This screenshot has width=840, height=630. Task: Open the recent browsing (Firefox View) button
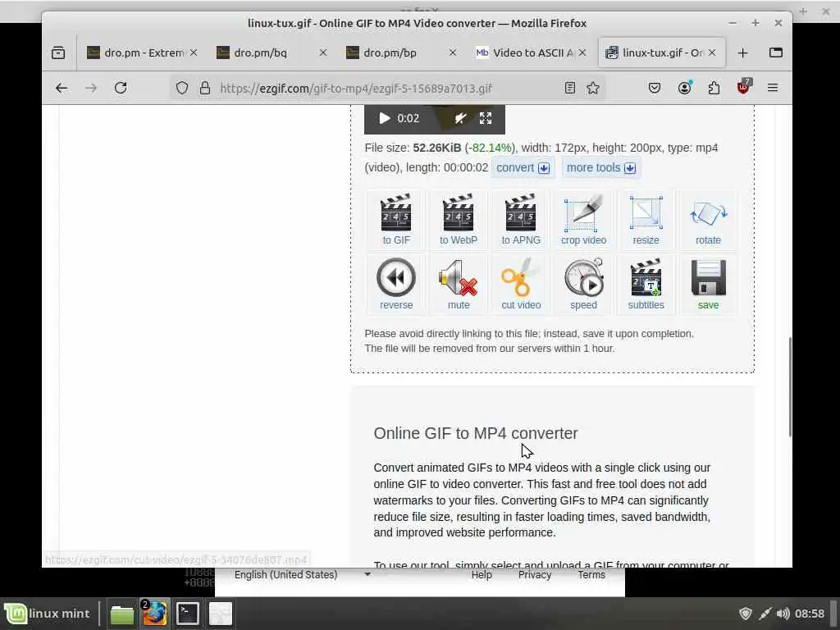(x=58, y=52)
